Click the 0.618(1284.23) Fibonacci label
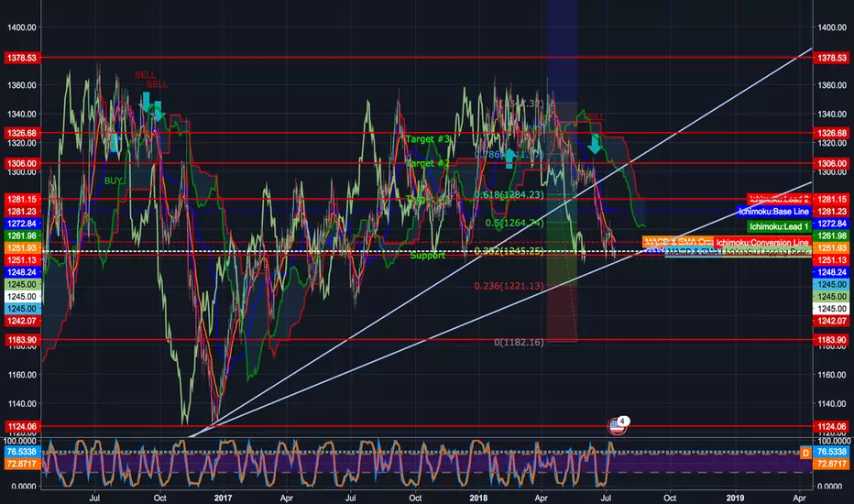 click(x=509, y=194)
